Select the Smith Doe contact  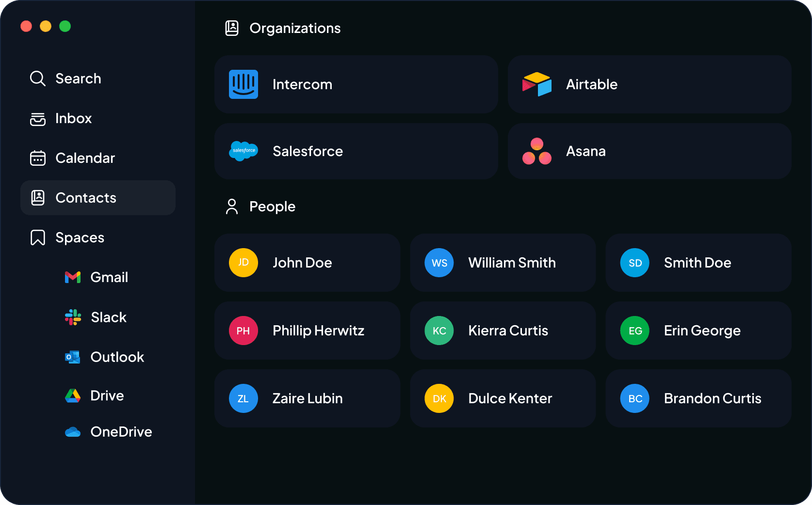coord(698,263)
